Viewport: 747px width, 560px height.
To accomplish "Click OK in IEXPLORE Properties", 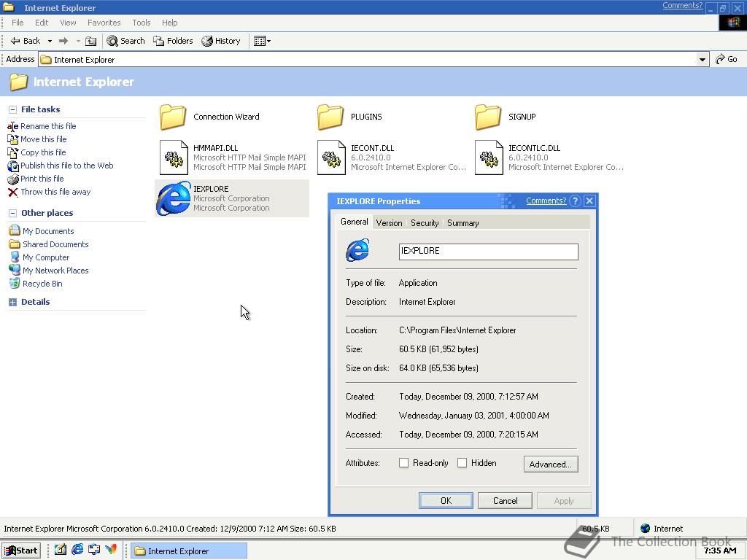I will [x=446, y=500].
